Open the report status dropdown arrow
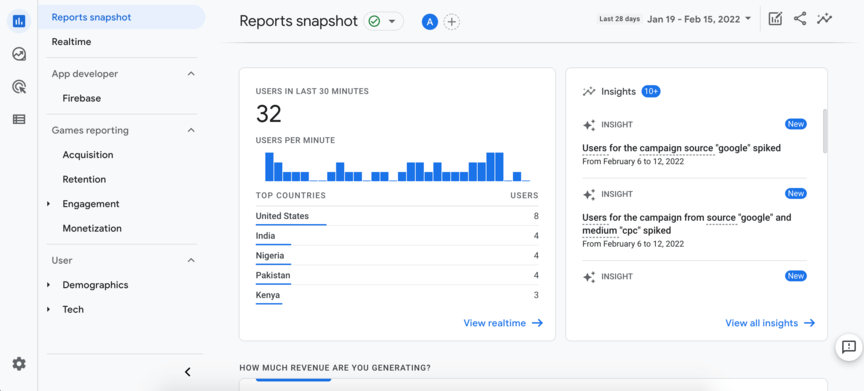Viewport: 864px width, 391px height. point(392,21)
